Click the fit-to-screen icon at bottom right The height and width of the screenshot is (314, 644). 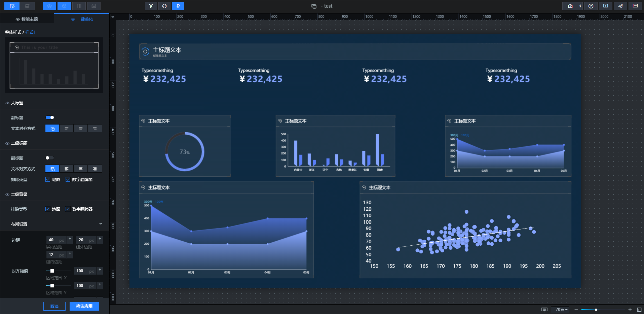pyautogui.click(x=639, y=310)
